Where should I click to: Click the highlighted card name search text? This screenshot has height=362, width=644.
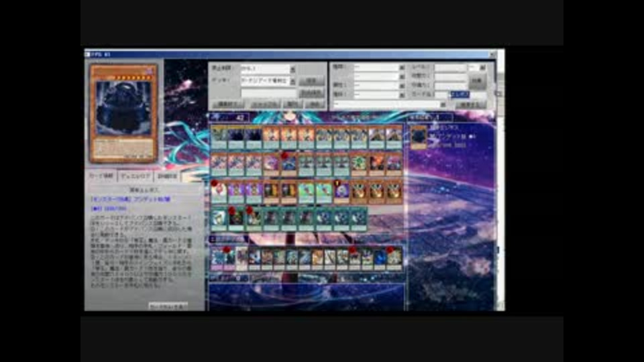460,95
